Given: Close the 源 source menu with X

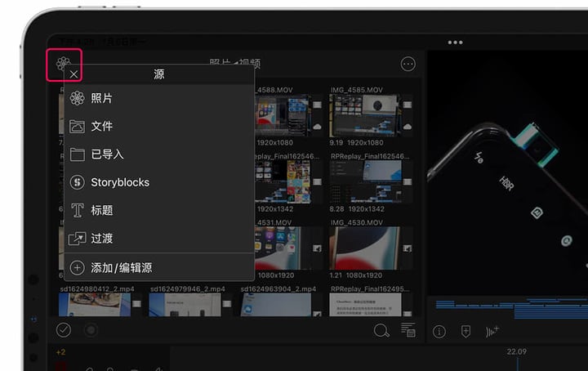Looking at the screenshot, I should (x=73, y=74).
